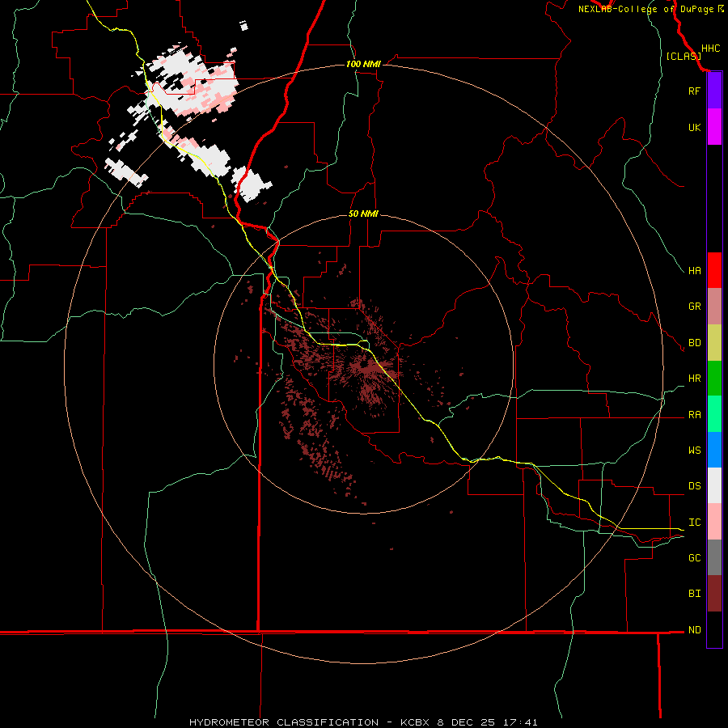Click the WS legend label
This screenshot has height=728, width=728.
point(694,450)
